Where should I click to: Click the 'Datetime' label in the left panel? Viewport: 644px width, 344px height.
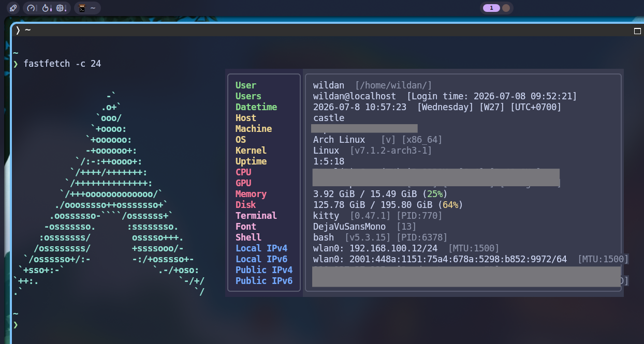pos(256,107)
